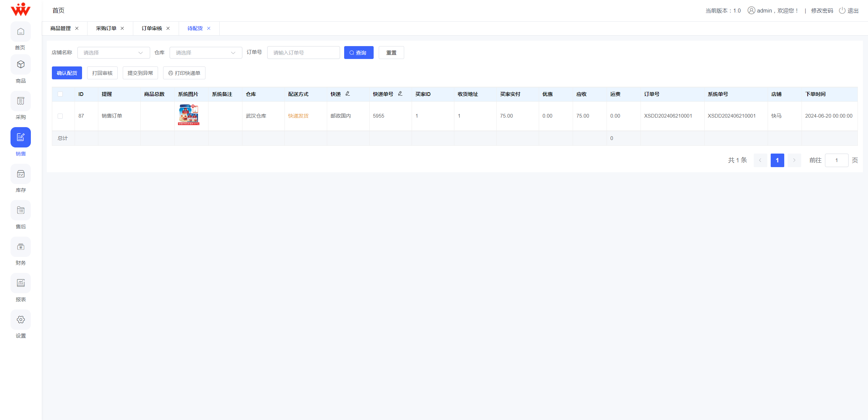Check the checkbox for order ID 87
The height and width of the screenshot is (420, 868).
point(60,116)
